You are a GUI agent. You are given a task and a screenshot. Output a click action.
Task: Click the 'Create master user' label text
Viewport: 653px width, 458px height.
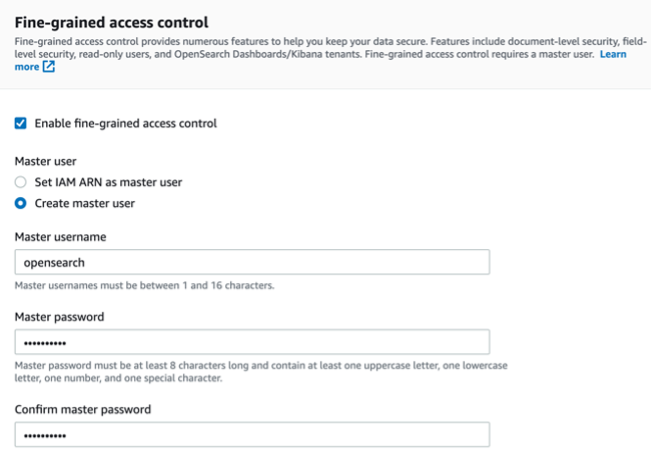click(x=84, y=203)
